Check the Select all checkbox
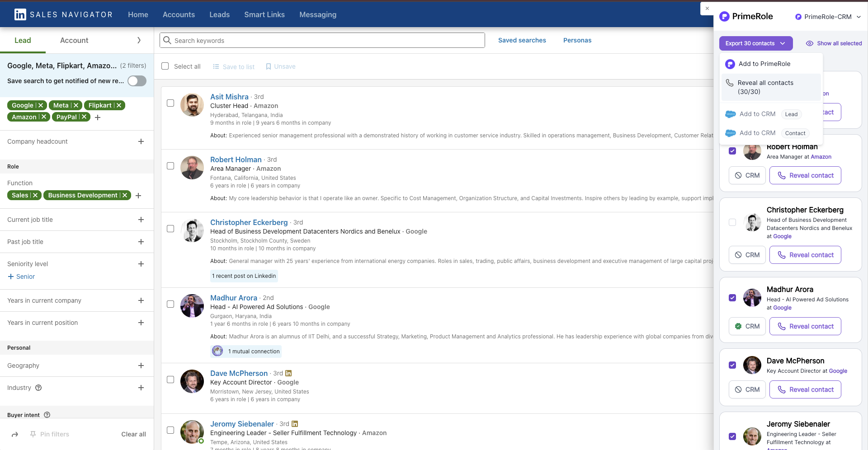Viewport: 868px width, 450px height. (165, 66)
